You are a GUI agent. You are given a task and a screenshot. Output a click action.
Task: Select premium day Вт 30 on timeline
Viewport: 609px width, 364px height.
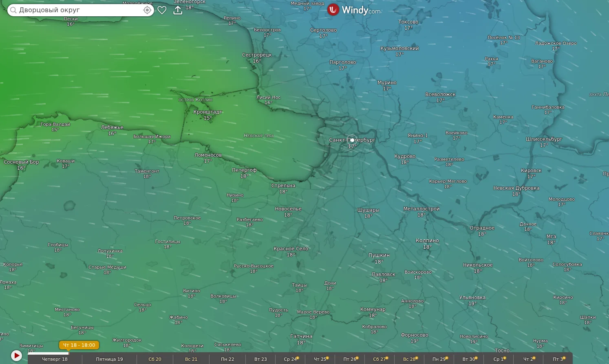(469, 359)
